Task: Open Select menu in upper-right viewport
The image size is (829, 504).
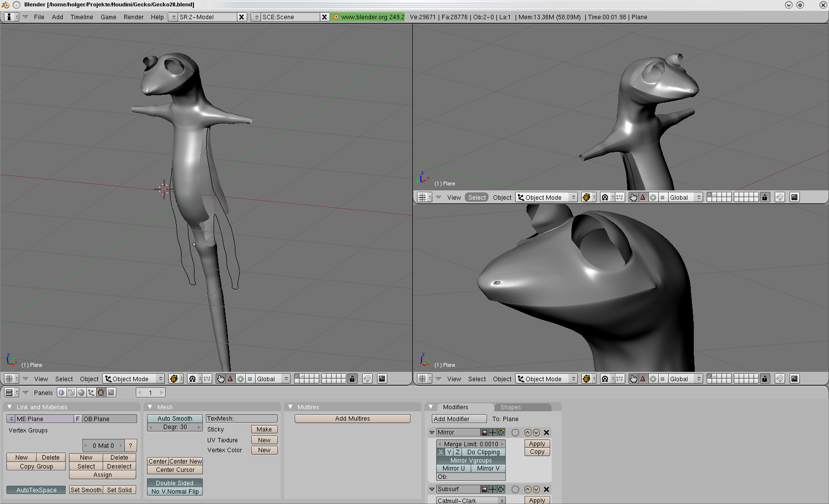Action: click(x=477, y=197)
